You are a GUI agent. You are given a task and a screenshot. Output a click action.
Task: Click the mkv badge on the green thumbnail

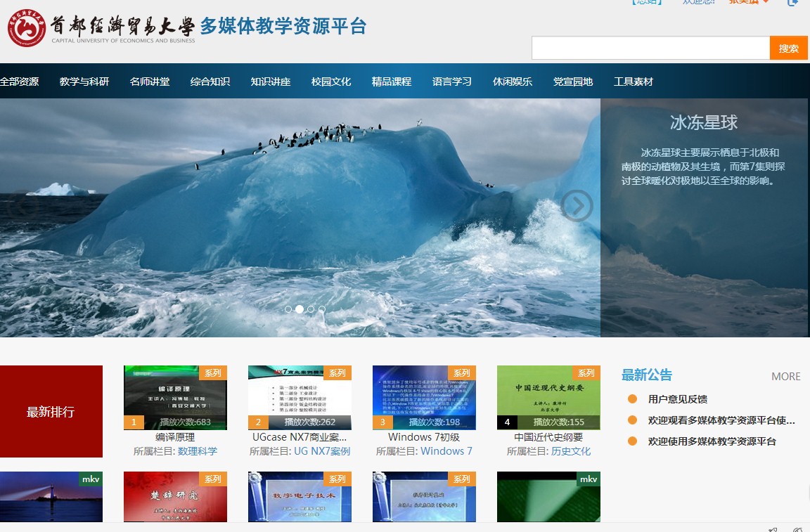[588, 479]
